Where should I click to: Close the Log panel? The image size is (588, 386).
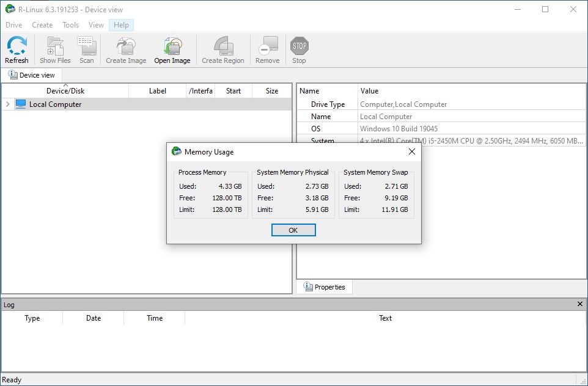point(580,304)
